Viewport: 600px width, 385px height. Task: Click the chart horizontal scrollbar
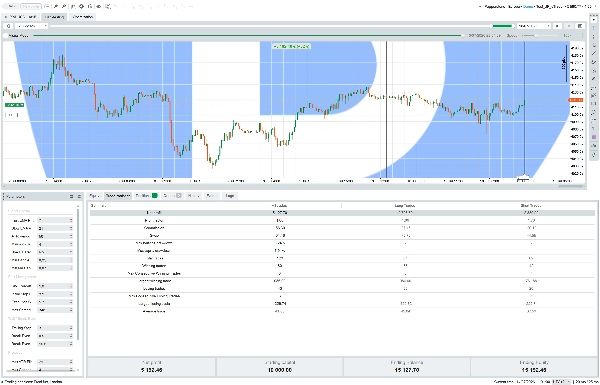[x=571, y=186]
